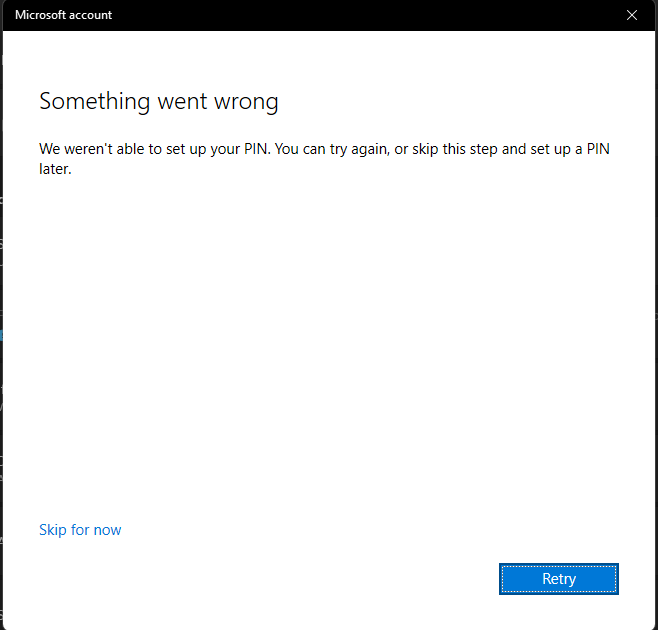
Task: Select the 'Something went wrong' heading
Action: (x=159, y=102)
